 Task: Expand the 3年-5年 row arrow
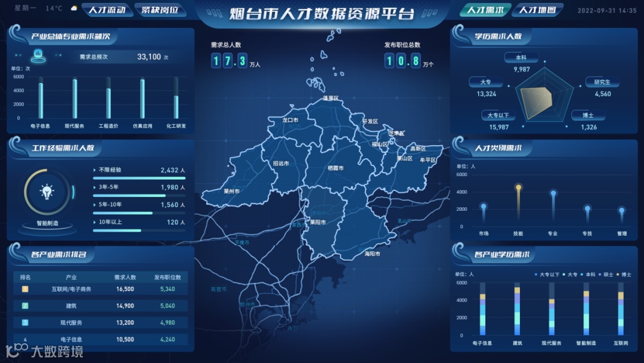tap(94, 187)
